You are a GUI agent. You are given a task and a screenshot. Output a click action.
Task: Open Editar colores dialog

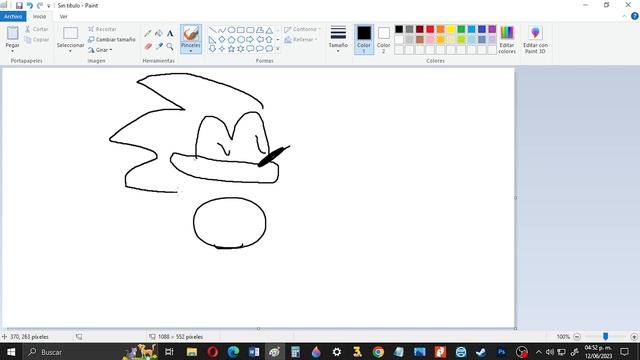(x=507, y=40)
